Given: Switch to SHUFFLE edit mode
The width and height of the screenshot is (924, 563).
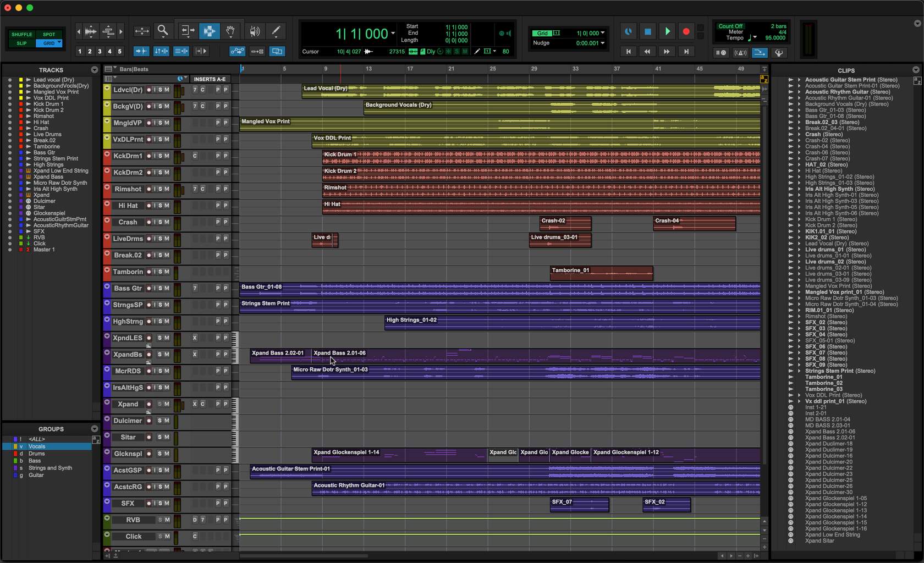Looking at the screenshot, I should (21, 34).
